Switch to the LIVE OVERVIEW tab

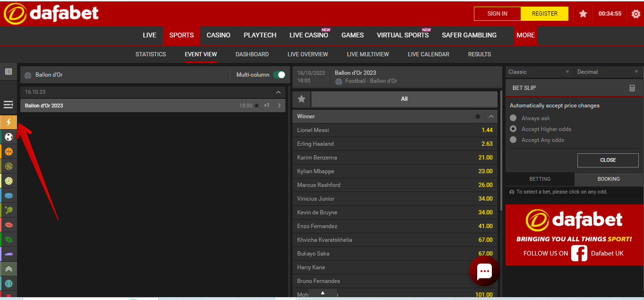(x=308, y=54)
